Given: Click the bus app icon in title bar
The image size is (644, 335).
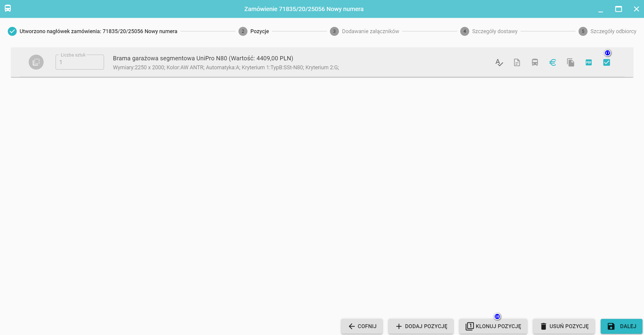Looking at the screenshot, I should pyautogui.click(x=8, y=8).
